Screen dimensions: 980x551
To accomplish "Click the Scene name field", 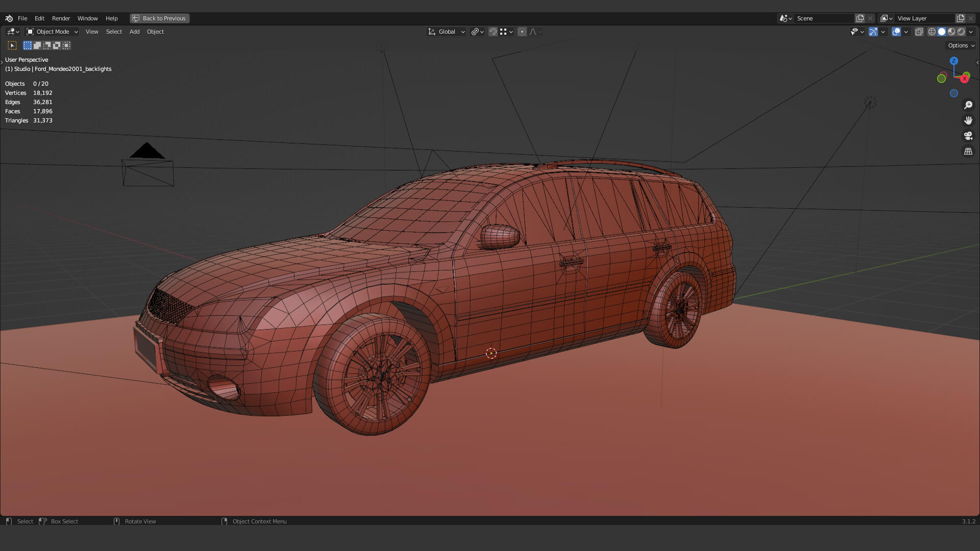I will click(824, 18).
